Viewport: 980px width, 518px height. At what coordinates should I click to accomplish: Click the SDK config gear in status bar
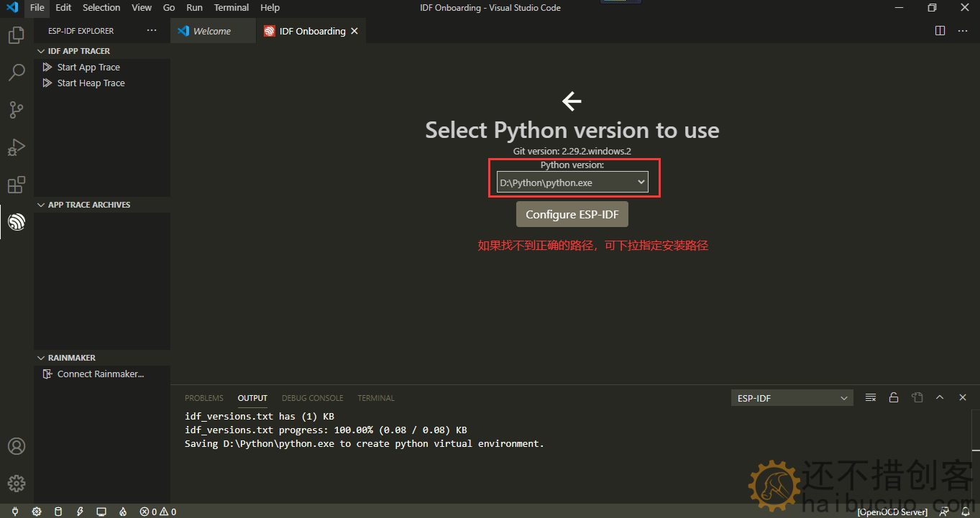tap(37, 512)
